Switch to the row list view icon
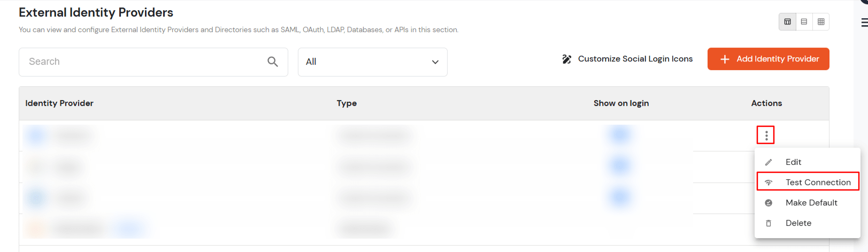This screenshot has height=252, width=868. coord(804,22)
